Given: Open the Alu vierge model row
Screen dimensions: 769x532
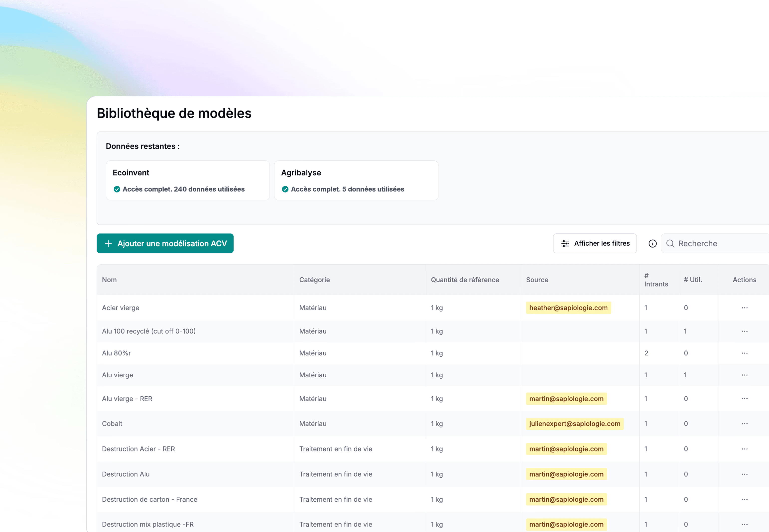Looking at the screenshot, I should [x=117, y=375].
